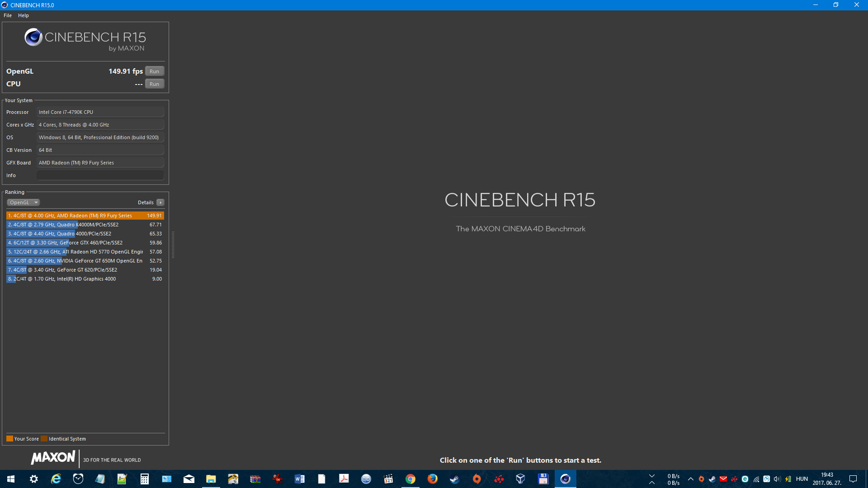Open Microsoft Word from the taskbar
Screen dimensions: 868x488
299,479
